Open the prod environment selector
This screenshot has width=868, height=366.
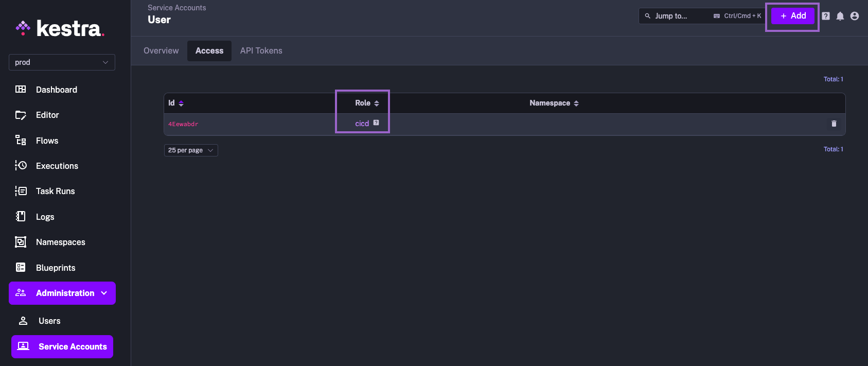click(x=62, y=62)
